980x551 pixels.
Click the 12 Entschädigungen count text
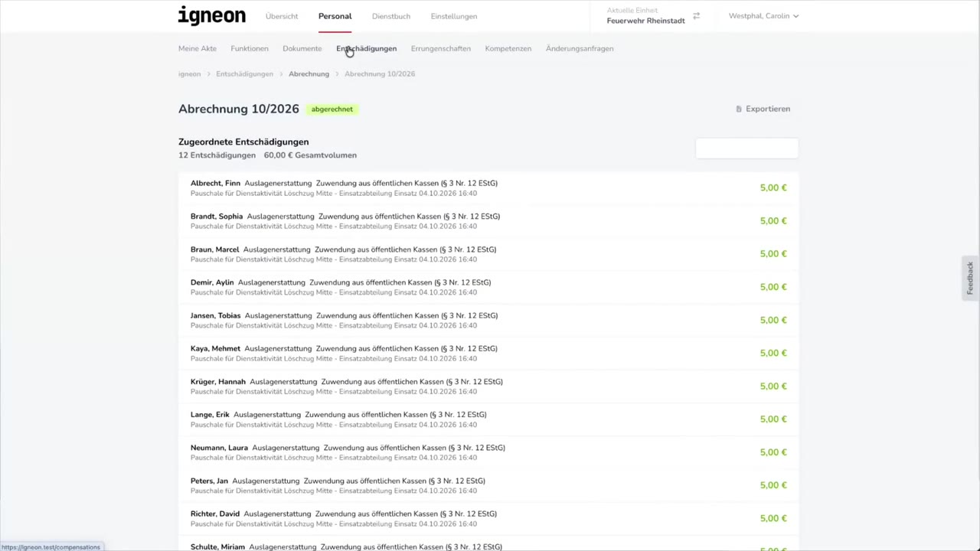pyautogui.click(x=217, y=155)
